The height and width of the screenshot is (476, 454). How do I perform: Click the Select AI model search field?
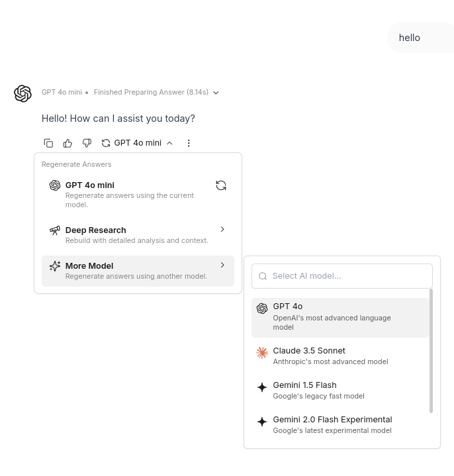(x=342, y=276)
